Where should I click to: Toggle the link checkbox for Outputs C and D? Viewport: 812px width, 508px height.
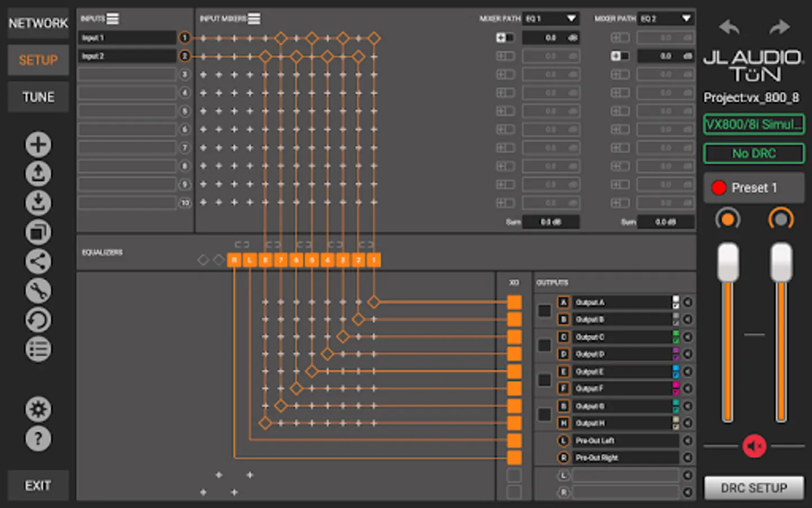(544, 345)
